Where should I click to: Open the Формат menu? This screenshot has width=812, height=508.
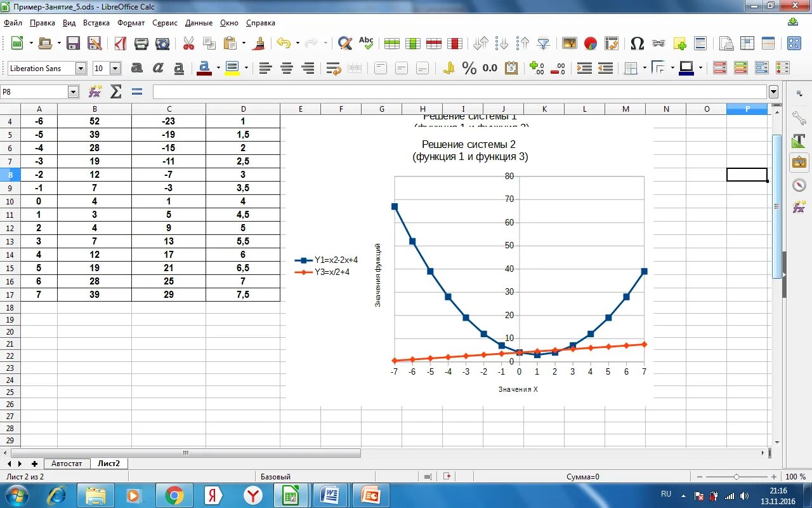coord(131,22)
